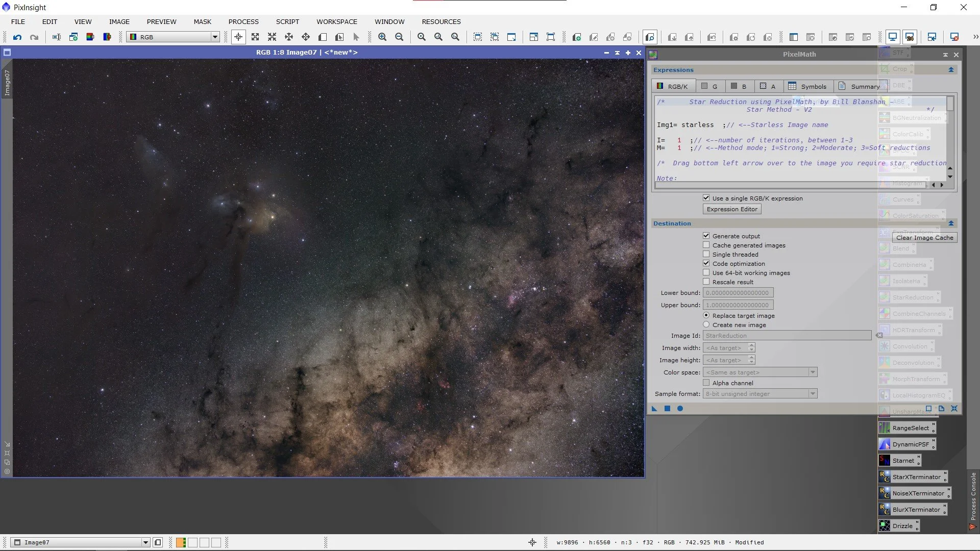Image resolution: width=980 pixels, height=551 pixels.
Task: Open the Drizzle process icon
Action: 899,526
